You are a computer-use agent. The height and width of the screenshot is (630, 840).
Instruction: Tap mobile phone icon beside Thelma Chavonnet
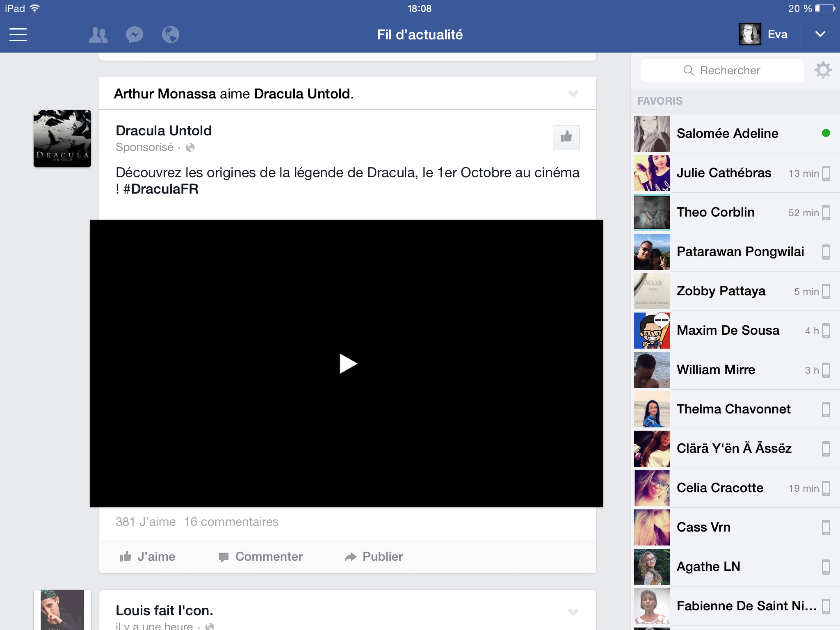coord(826,409)
